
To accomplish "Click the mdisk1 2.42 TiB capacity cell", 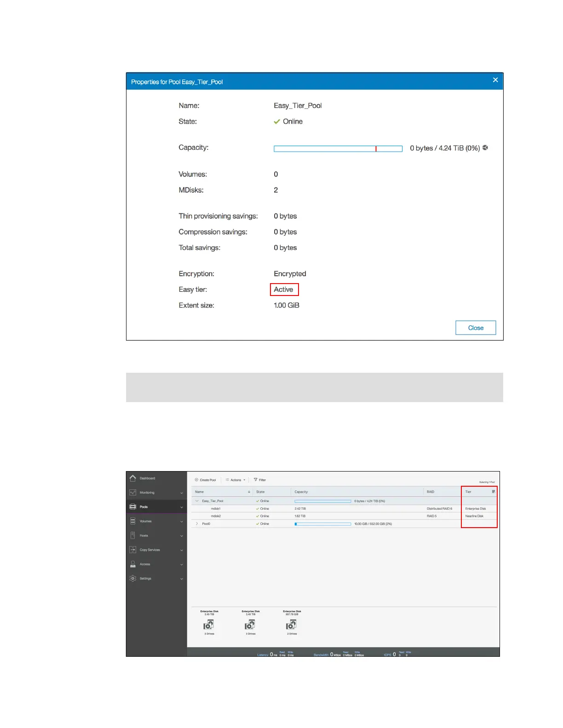I will [x=300, y=509].
